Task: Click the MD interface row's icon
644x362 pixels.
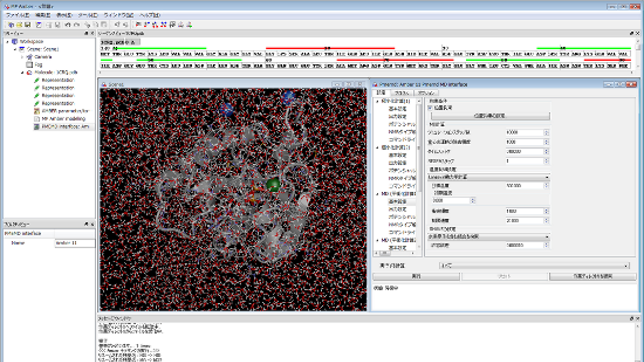Action: tap(37, 126)
